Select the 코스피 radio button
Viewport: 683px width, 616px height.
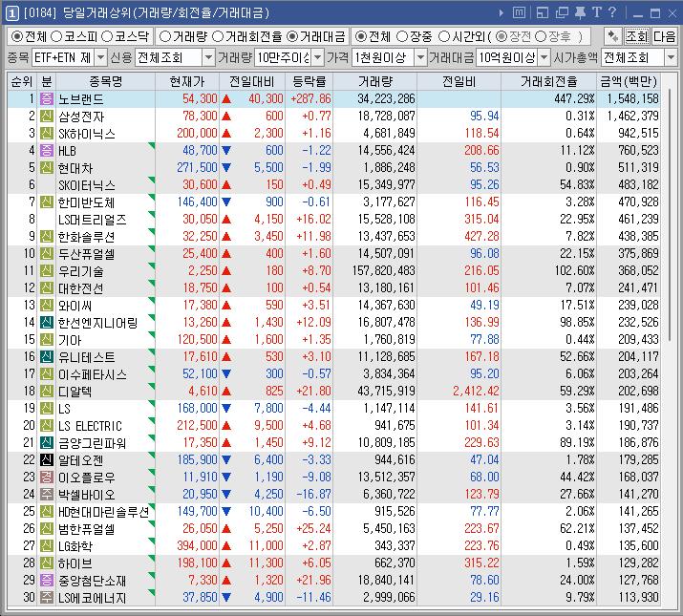(x=56, y=36)
